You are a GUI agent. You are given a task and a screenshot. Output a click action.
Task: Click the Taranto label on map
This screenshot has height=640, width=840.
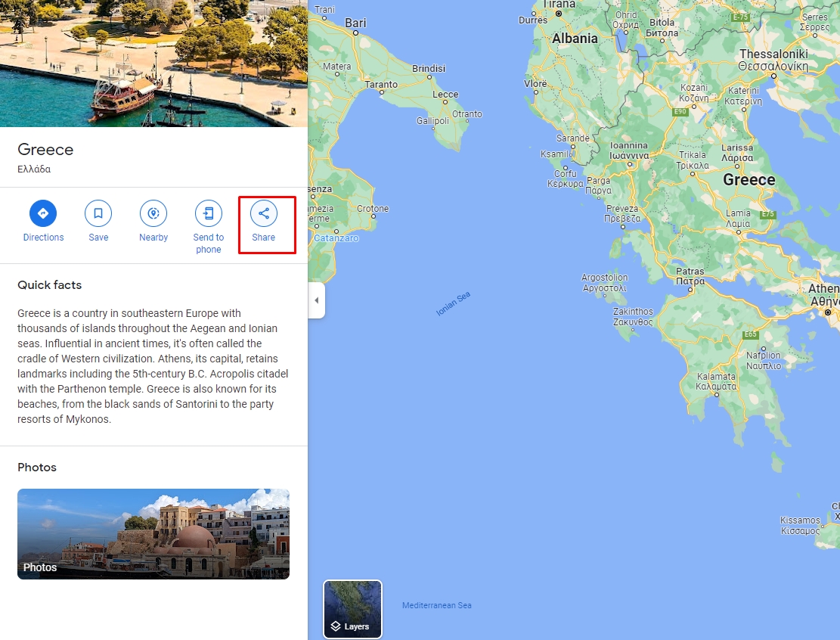tap(381, 85)
